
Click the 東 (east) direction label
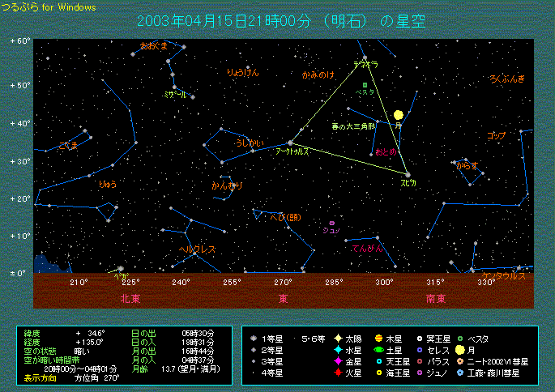point(283,298)
